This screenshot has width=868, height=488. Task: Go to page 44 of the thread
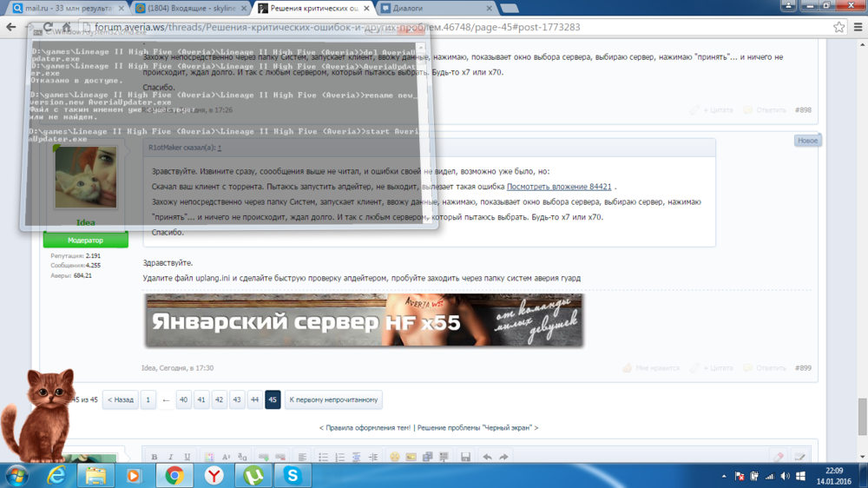coord(254,399)
